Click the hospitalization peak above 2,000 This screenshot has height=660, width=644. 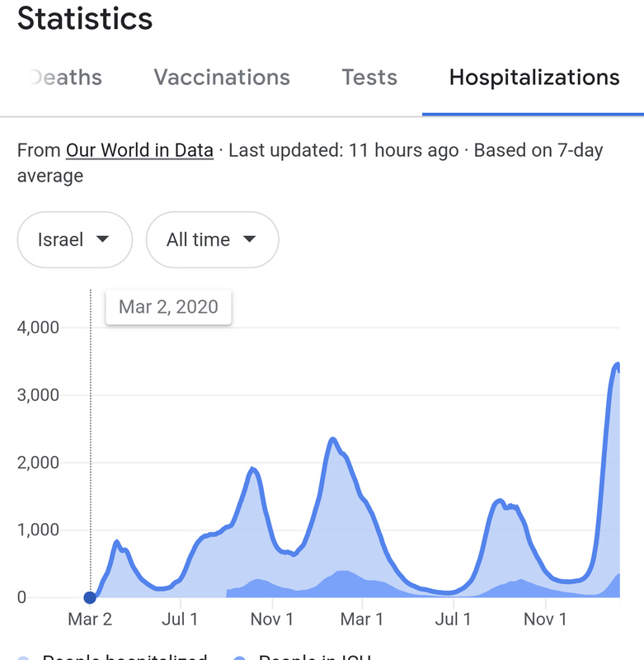tap(333, 439)
